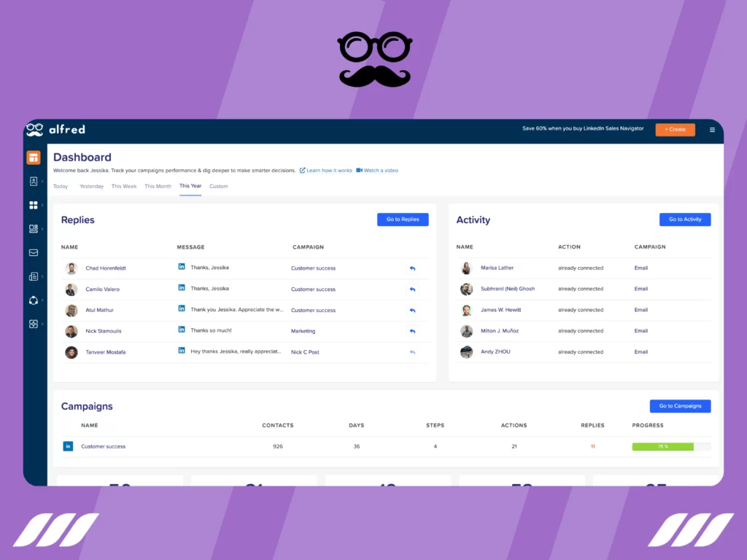Click the alfred glasses logo
The height and width of the screenshot is (560, 747).
pyautogui.click(x=35, y=130)
